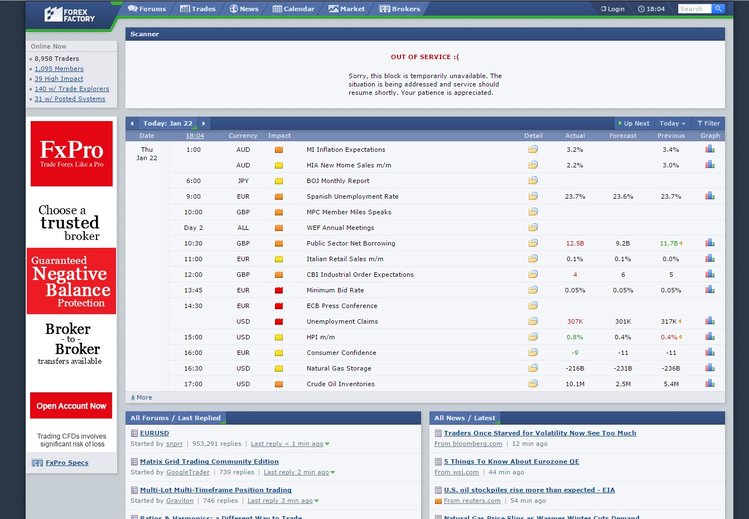Open All News / Latest dropdown
The height and width of the screenshot is (519, 749).
point(466,417)
